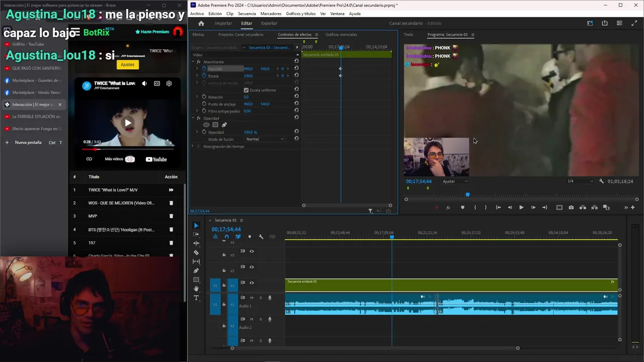The width and height of the screenshot is (644, 362).
Task: Toggle Escala uniforme checkbox
Action: coord(246,90)
